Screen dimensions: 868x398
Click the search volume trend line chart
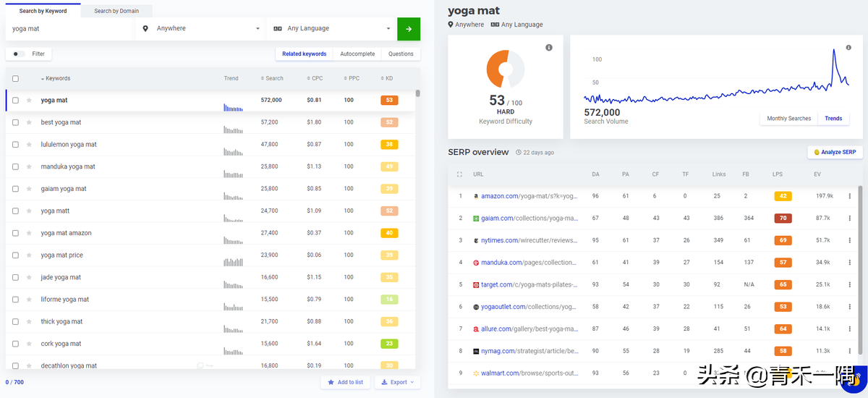pyautogui.click(x=716, y=78)
